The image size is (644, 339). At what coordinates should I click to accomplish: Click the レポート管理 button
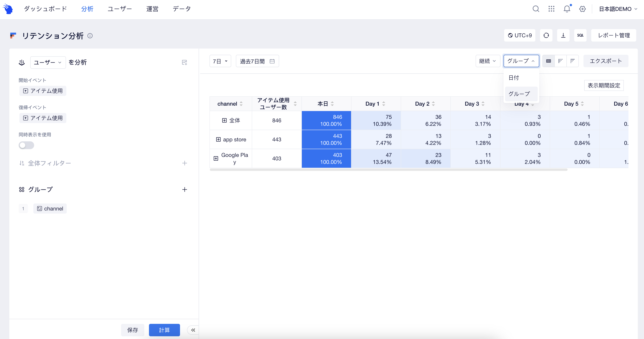coord(614,35)
